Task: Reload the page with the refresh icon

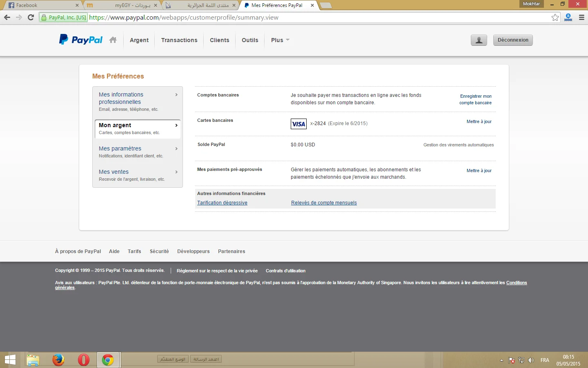Action: (31, 17)
